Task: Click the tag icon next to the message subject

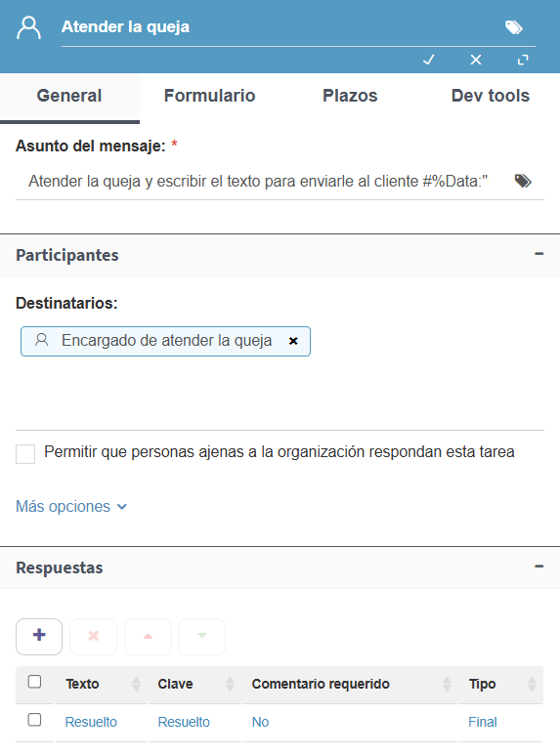Action: [523, 182]
